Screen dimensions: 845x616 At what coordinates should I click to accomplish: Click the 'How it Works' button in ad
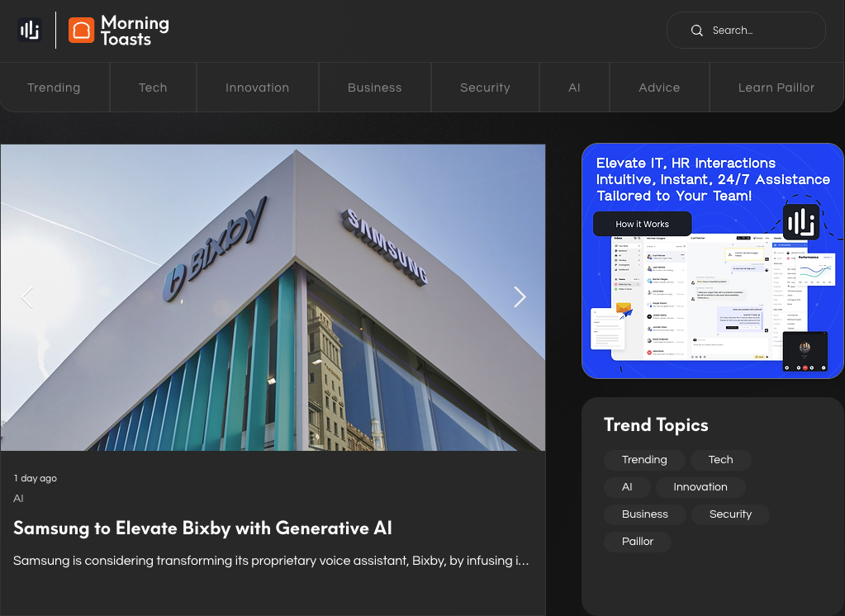642,224
